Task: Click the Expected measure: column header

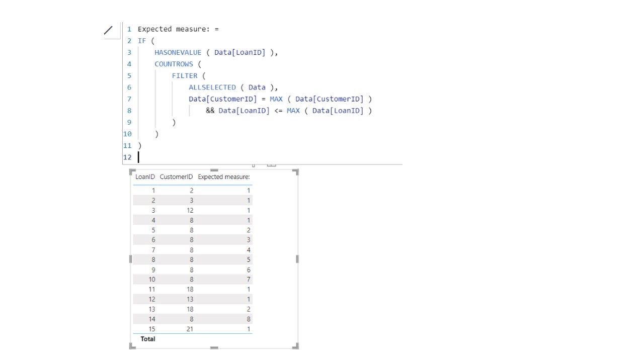Action: 224,177
